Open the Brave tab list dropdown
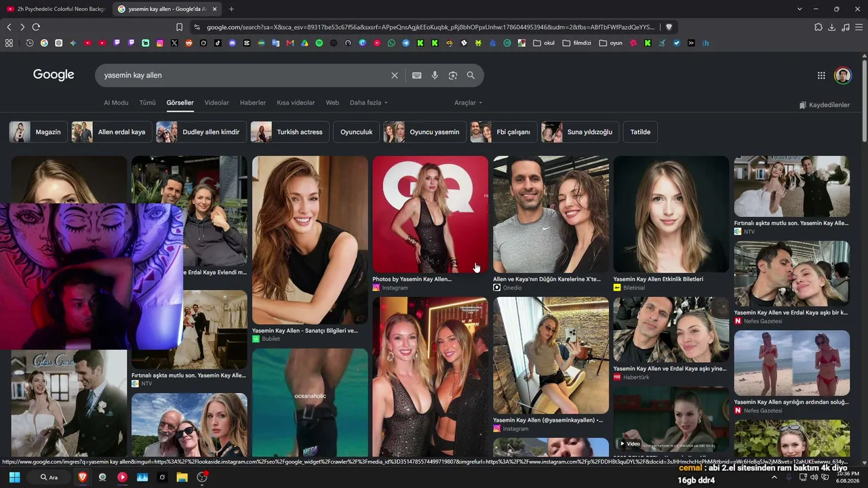868x488 pixels. (x=800, y=9)
